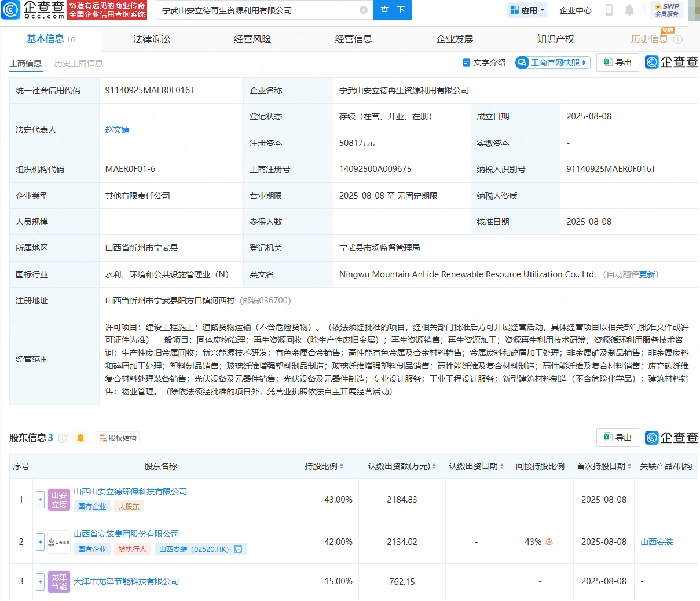The width and height of the screenshot is (700, 601).
Task: Select the 工商信息 sub-tab
Action: tap(25, 63)
